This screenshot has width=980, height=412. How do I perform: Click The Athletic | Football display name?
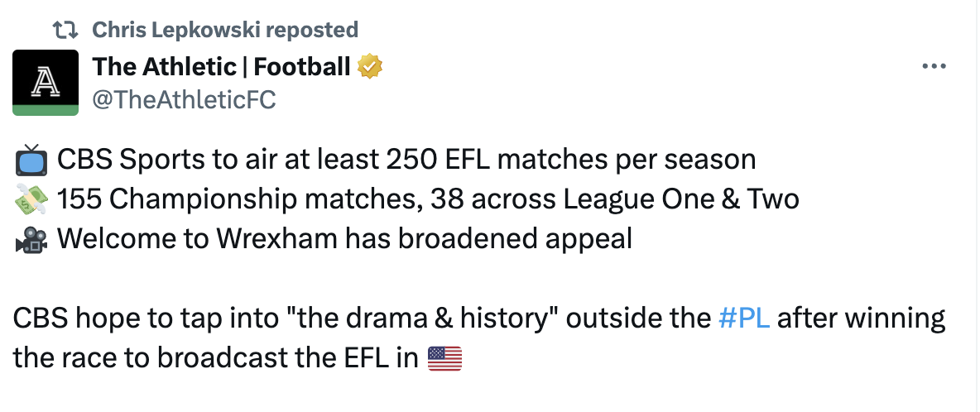(221, 66)
